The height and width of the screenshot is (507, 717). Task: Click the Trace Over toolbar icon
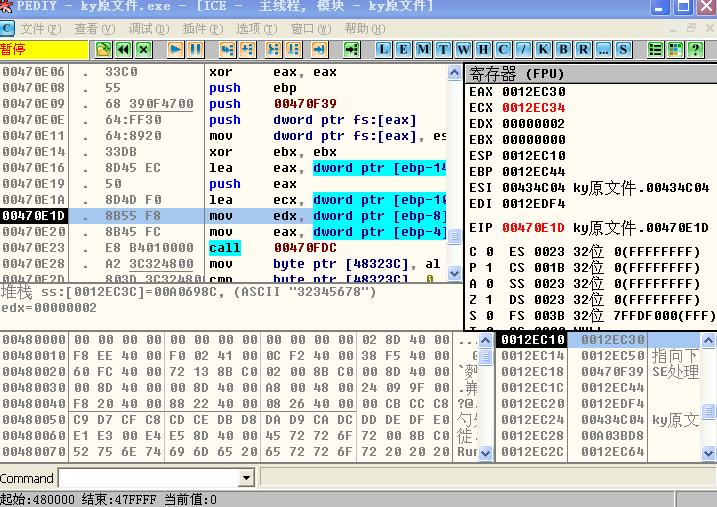pyautogui.click(x=294, y=49)
